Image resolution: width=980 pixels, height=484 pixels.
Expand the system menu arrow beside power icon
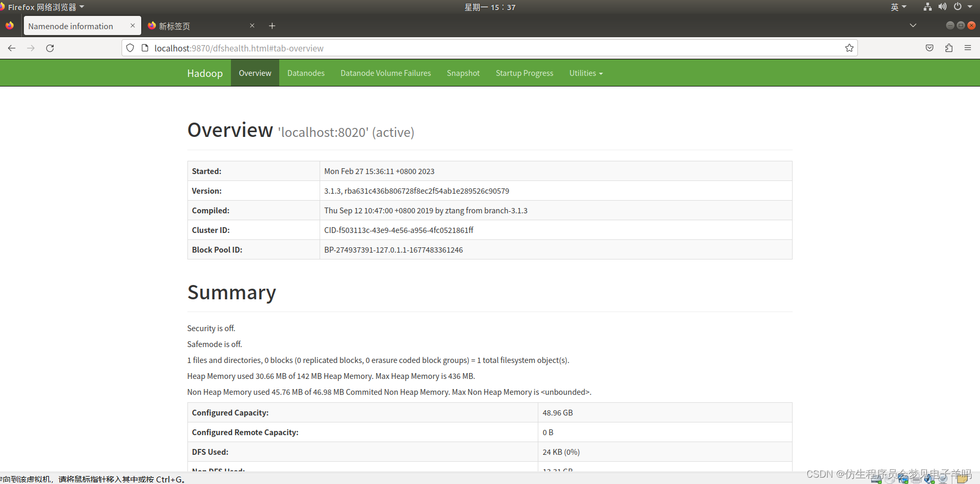[x=970, y=7]
